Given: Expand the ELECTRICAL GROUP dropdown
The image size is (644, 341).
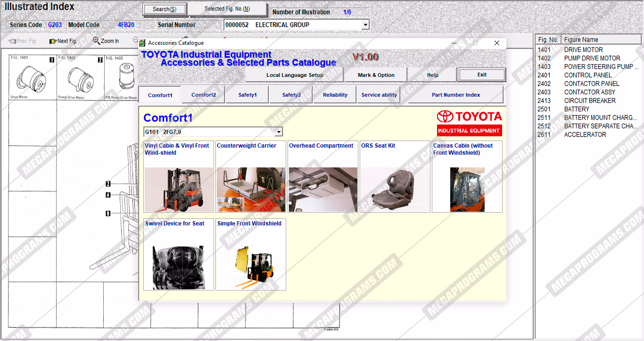Looking at the screenshot, I should pos(365,25).
